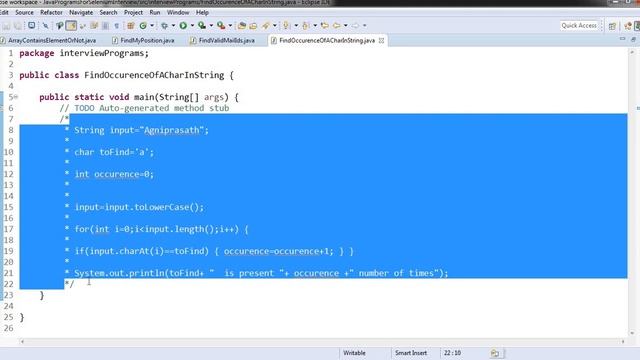Toggle the Java editor breadcrumb
This screenshot has width=640, height=360.
pyautogui.click(x=60, y=26)
